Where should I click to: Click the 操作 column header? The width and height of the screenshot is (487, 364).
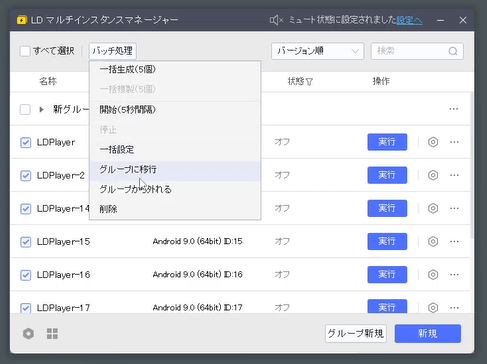tap(381, 81)
